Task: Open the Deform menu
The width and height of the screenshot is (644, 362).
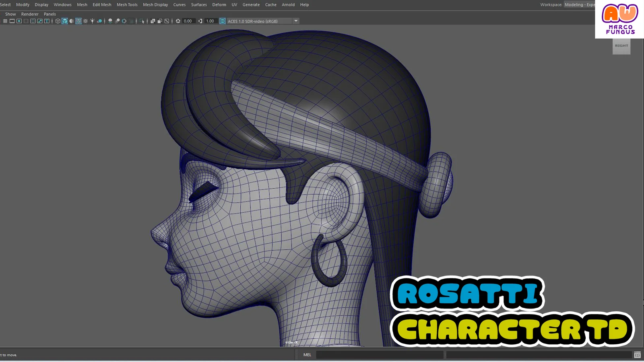Action: coord(219,4)
